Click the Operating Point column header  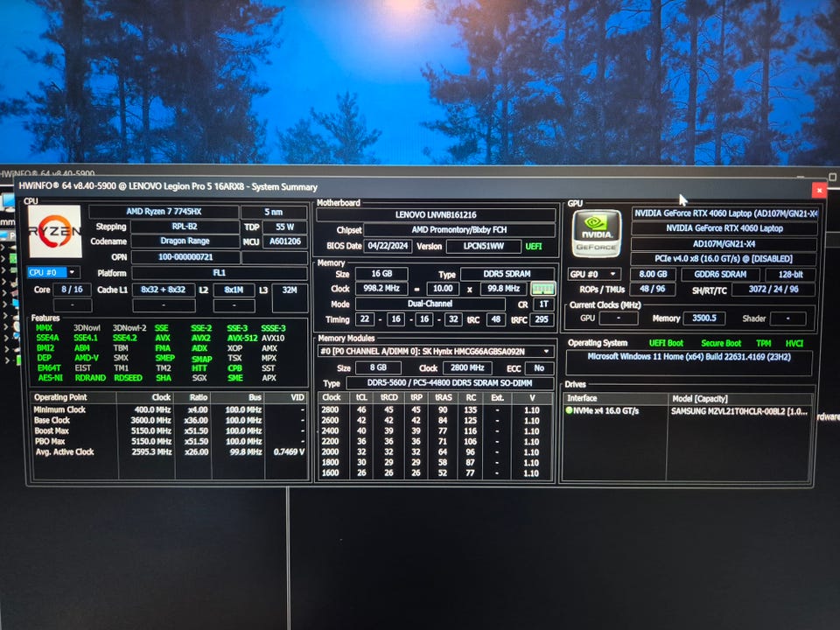(x=73, y=397)
